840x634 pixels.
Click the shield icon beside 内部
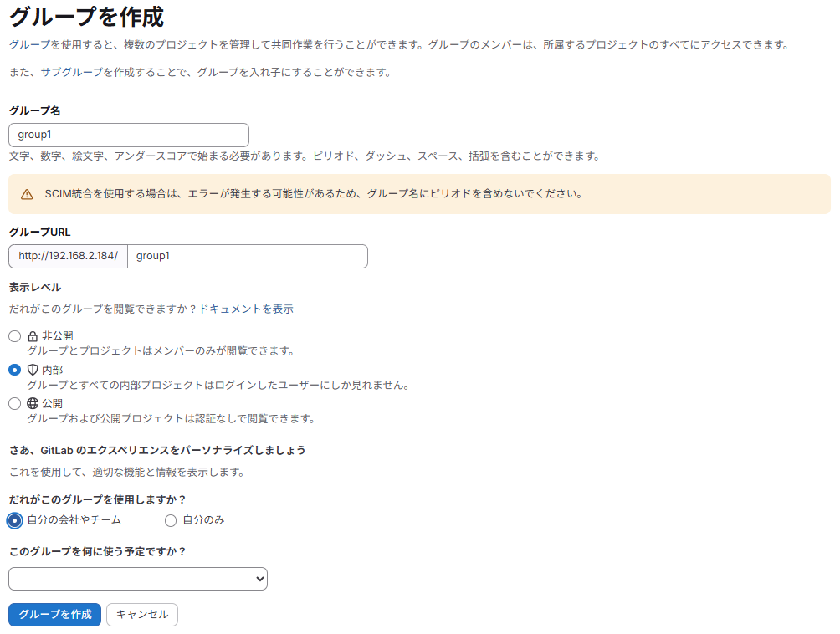[32, 369]
